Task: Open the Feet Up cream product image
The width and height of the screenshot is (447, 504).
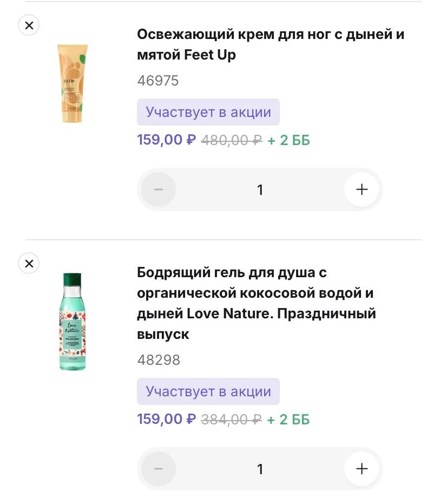Action: 72,83
